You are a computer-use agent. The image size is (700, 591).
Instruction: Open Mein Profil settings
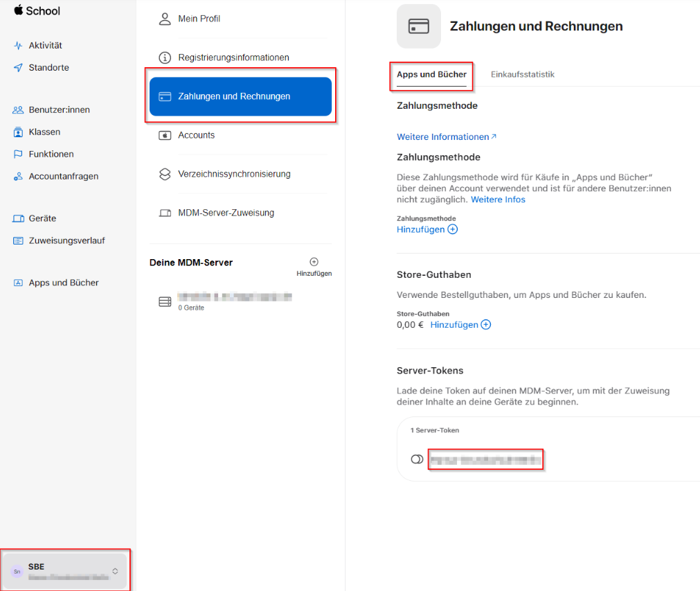click(199, 19)
